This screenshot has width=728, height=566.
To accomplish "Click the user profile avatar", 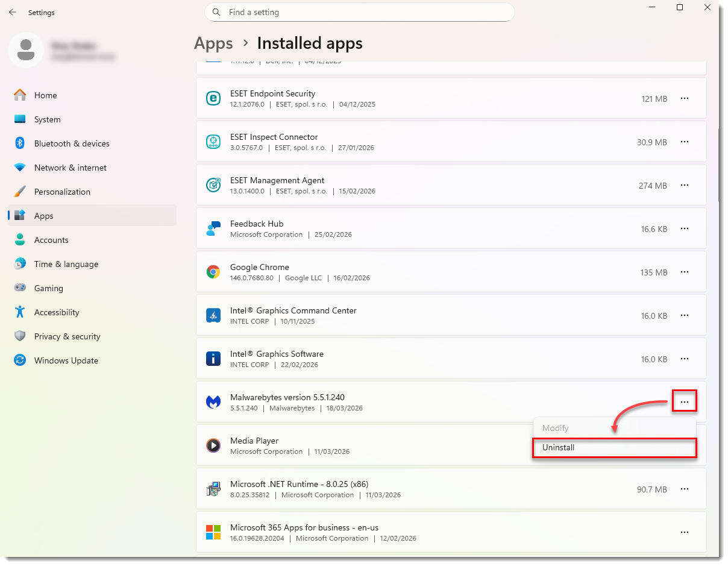I will [26, 50].
